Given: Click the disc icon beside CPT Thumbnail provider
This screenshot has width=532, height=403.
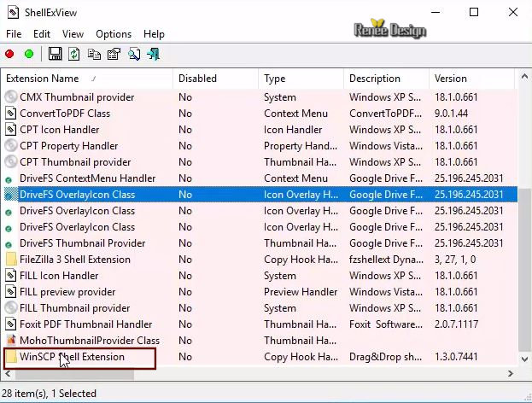Looking at the screenshot, I should coord(11,162).
